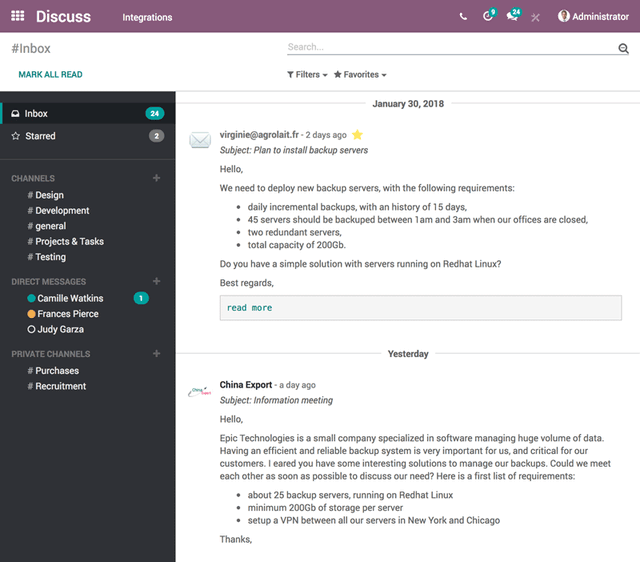Click the magnifier search icon
This screenshot has width=640, height=562.
point(623,48)
